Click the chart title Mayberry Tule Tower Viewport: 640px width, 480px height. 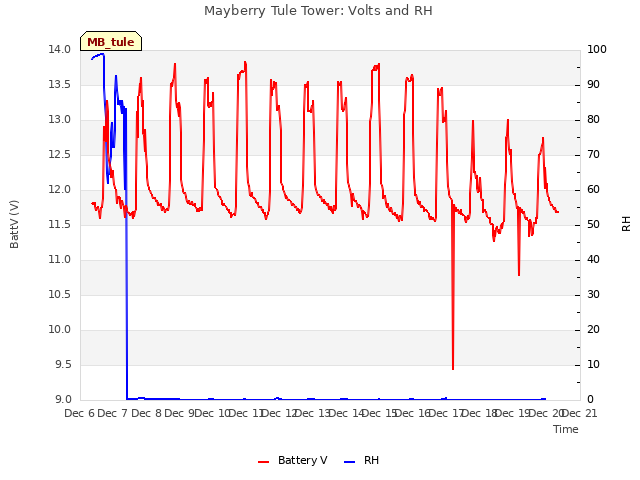(318, 10)
